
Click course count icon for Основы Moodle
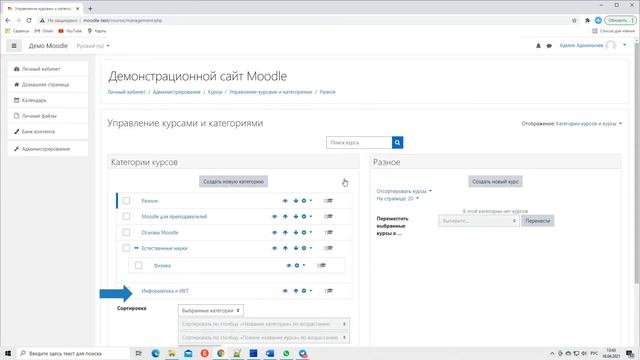329,233
